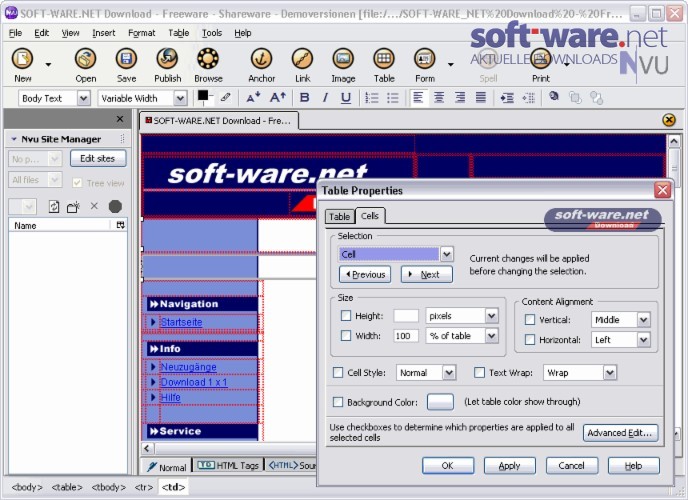Open the background color picker swatch
688x500 pixels.
(440, 402)
